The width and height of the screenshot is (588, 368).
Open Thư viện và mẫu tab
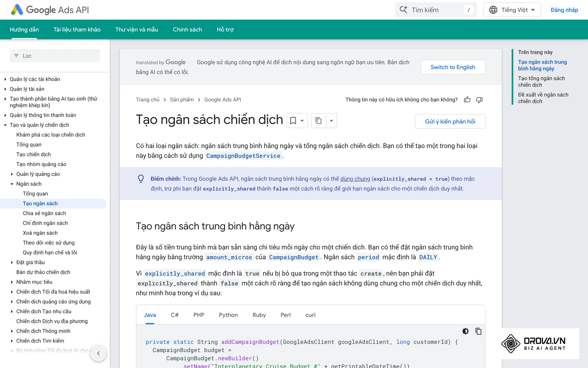(137, 29)
